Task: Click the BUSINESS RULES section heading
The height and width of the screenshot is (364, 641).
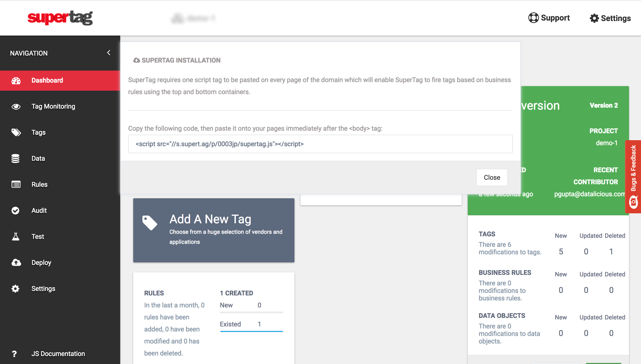Action: click(x=505, y=272)
